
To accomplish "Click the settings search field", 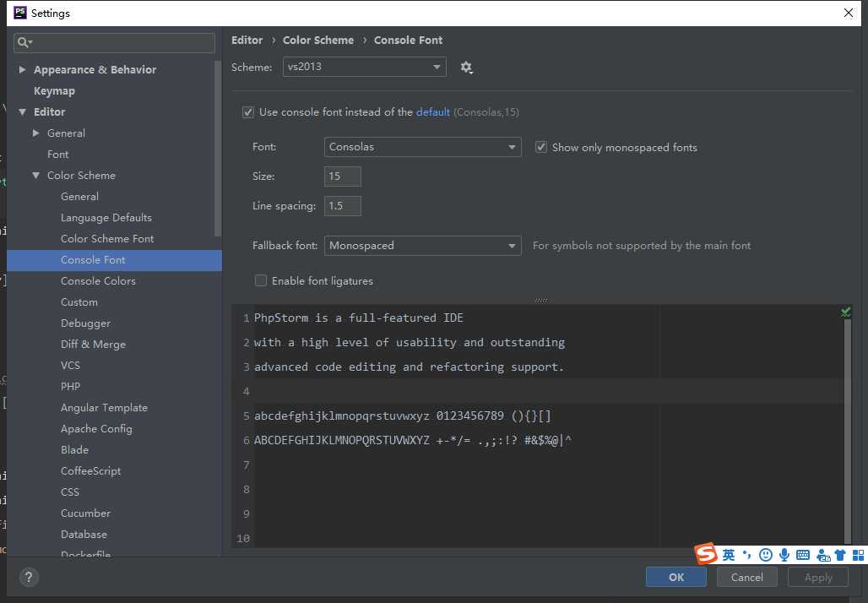I will tap(114, 42).
